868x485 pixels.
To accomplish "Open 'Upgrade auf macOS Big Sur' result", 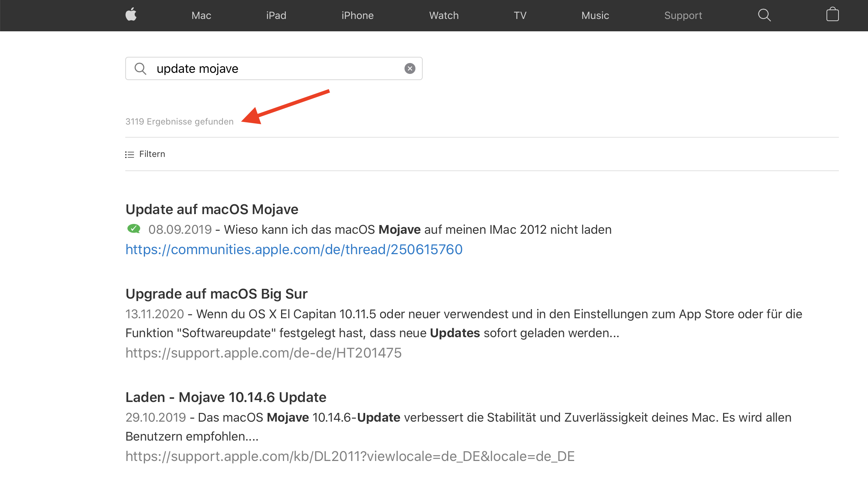I will (x=216, y=294).
